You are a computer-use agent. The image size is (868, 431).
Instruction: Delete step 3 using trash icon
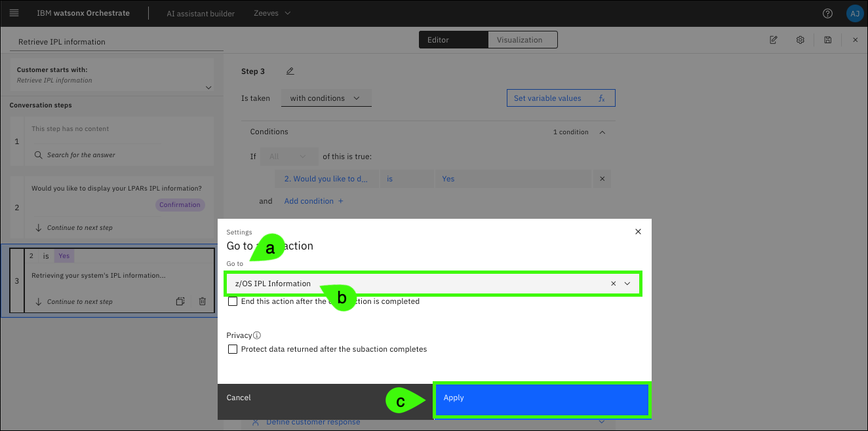tap(202, 301)
